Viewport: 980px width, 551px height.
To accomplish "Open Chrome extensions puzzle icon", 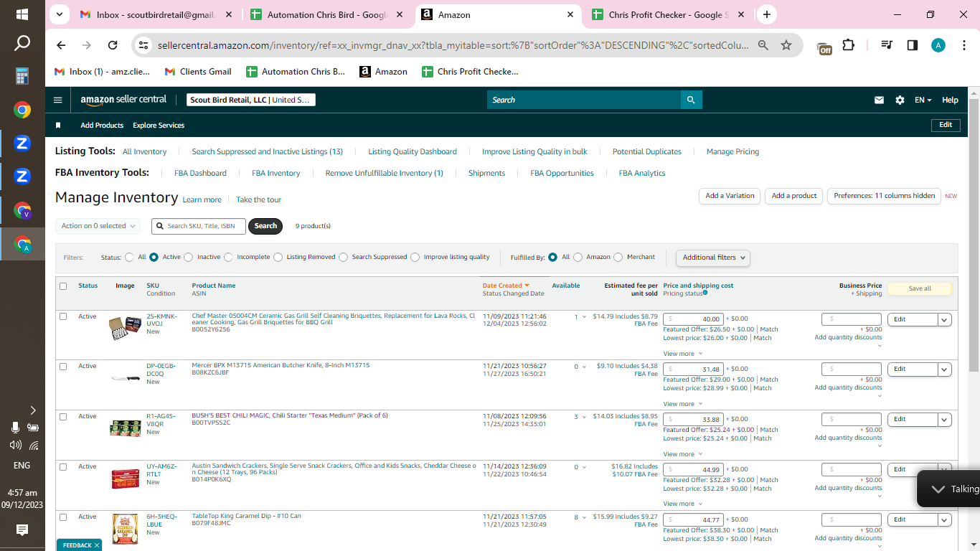I will coord(848,45).
